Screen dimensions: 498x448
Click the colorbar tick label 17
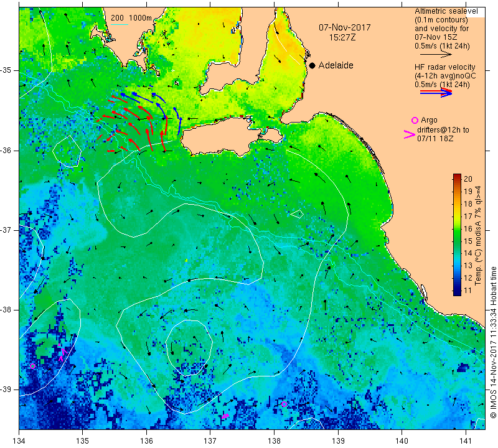[468, 216]
